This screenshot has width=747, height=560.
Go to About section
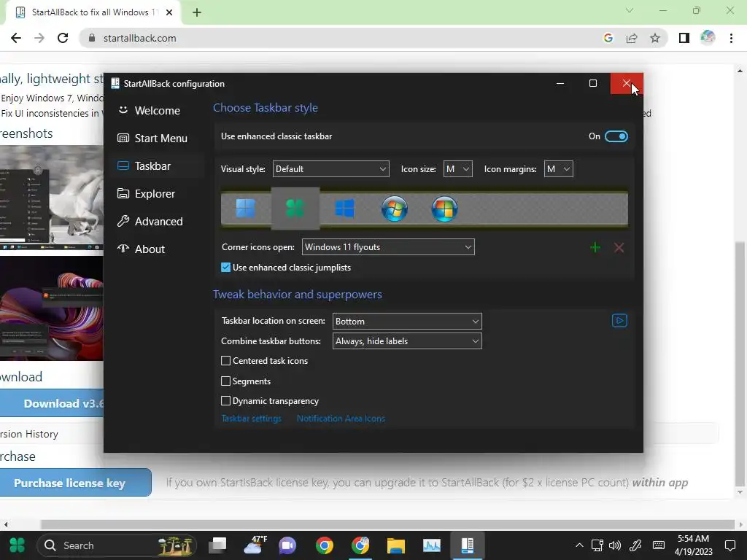(157, 249)
